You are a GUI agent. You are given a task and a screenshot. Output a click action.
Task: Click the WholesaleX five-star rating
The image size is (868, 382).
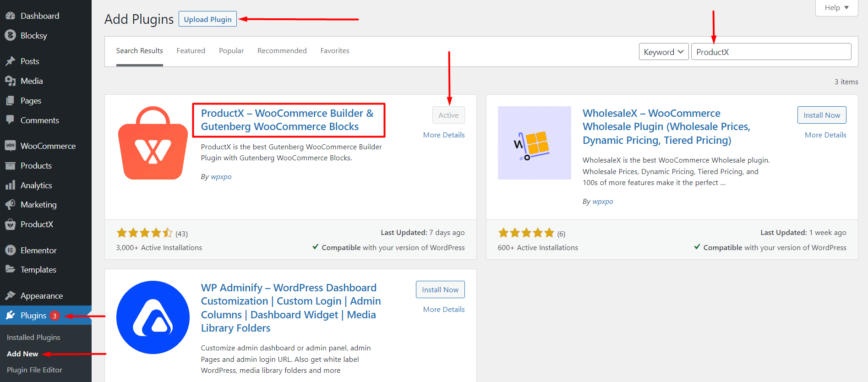(526, 233)
